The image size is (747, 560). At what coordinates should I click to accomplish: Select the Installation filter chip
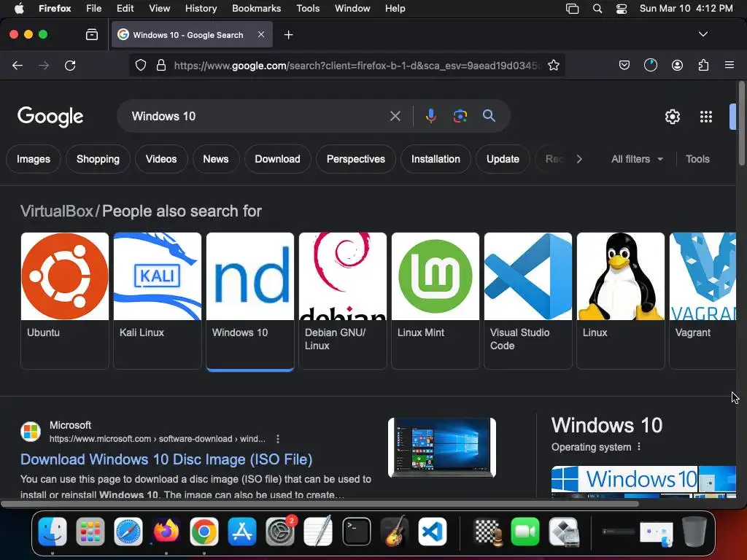pos(436,159)
